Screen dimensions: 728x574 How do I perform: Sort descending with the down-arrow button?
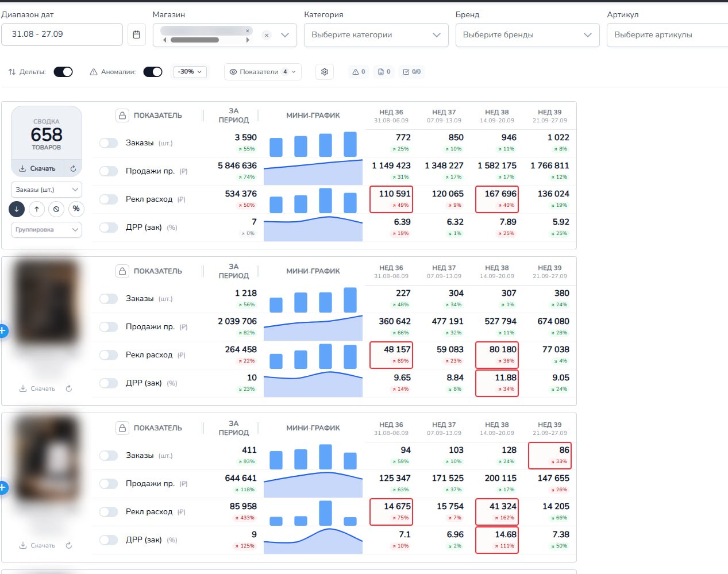(x=17, y=209)
